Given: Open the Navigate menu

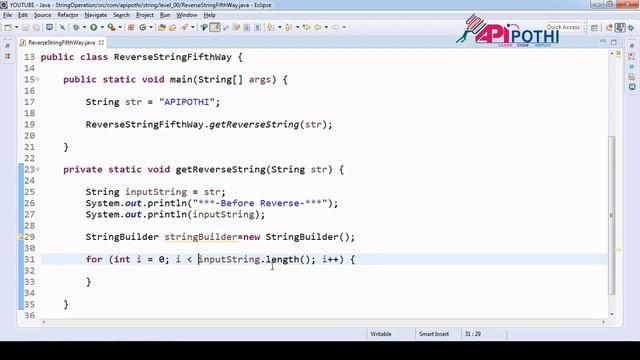Looking at the screenshot, I should pyautogui.click(x=96, y=15).
